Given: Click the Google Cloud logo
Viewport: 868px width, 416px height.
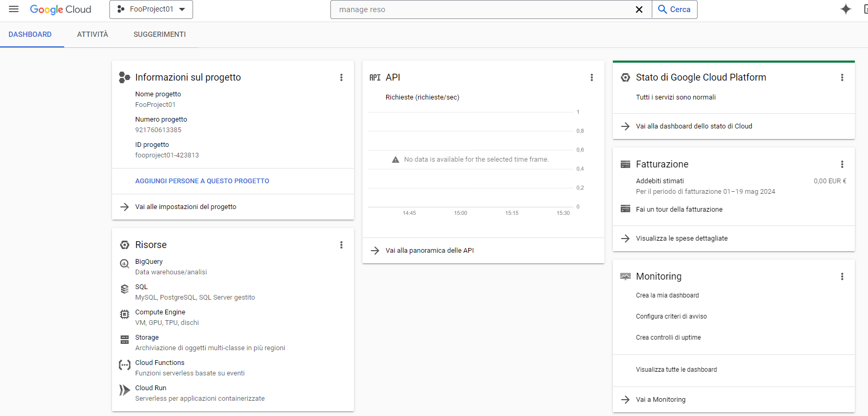Looking at the screenshot, I should point(60,9).
